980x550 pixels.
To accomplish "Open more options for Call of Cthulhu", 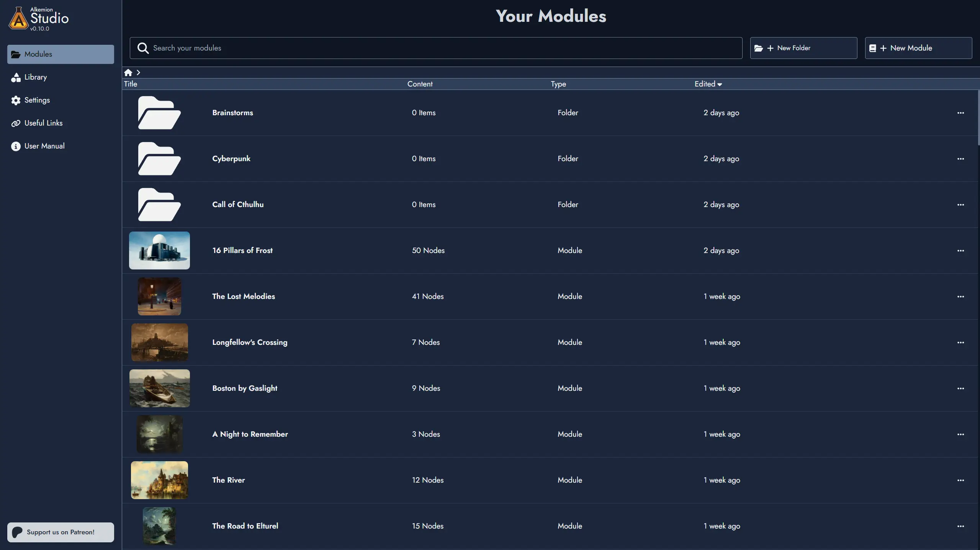I will pyautogui.click(x=960, y=204).
